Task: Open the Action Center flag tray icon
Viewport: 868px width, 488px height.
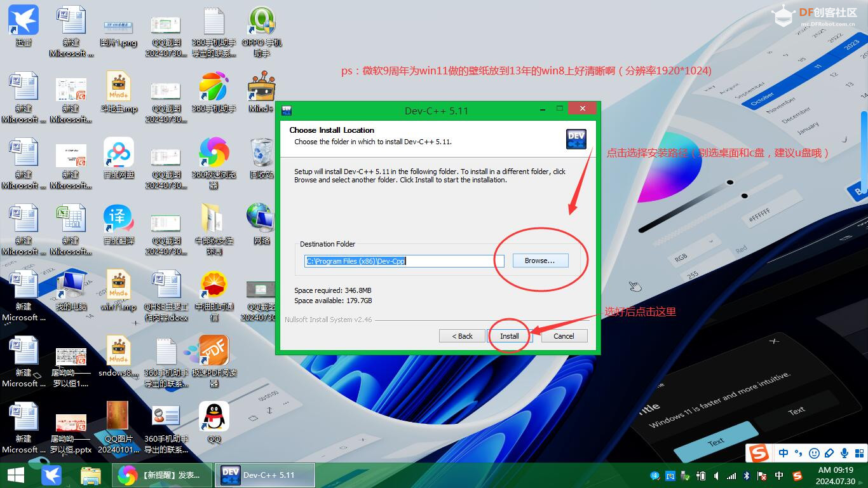Action: tap(762, 476)
